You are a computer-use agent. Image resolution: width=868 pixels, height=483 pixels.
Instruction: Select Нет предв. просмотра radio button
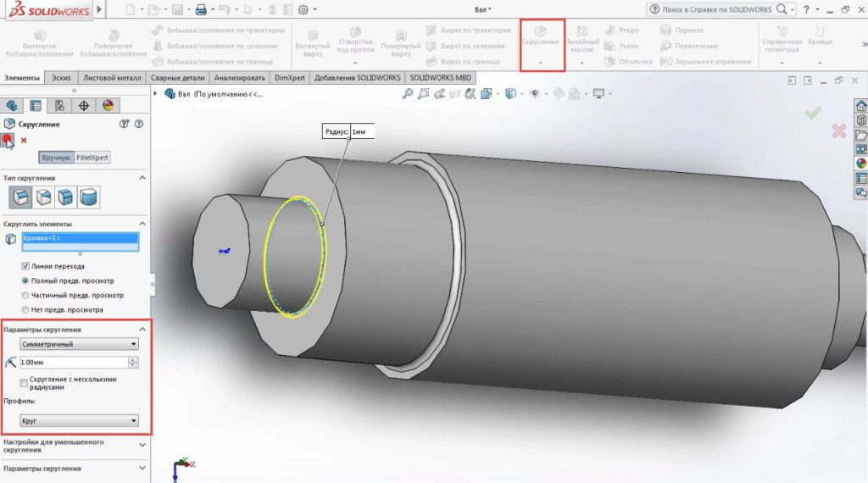[x=25, y=310]
